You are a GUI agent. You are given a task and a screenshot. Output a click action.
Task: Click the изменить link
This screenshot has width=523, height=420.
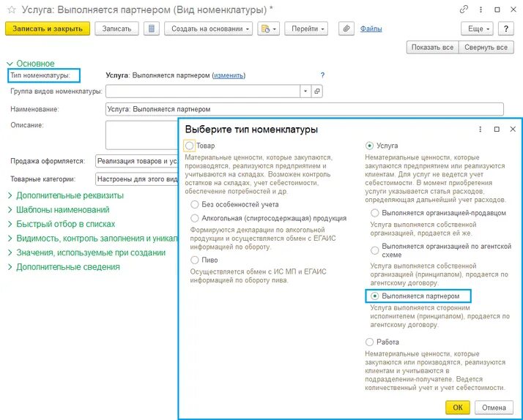(229, 75)
